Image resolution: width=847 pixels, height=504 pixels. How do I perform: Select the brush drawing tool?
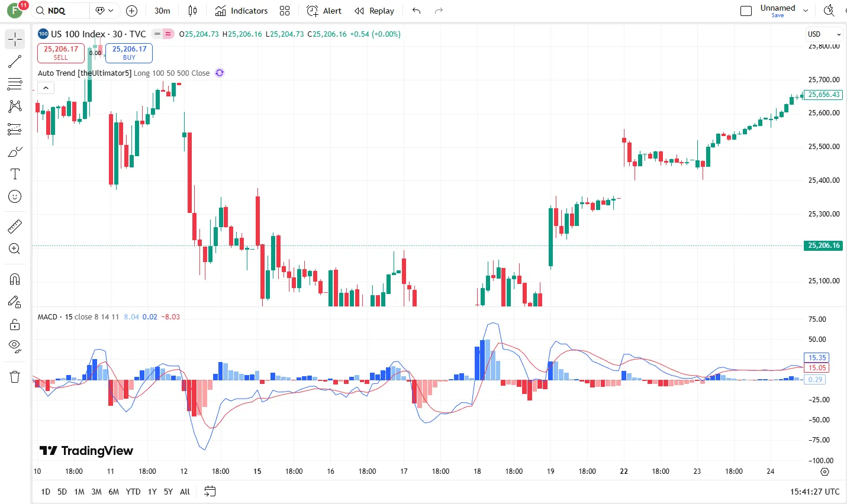click(x=15, y=151)
